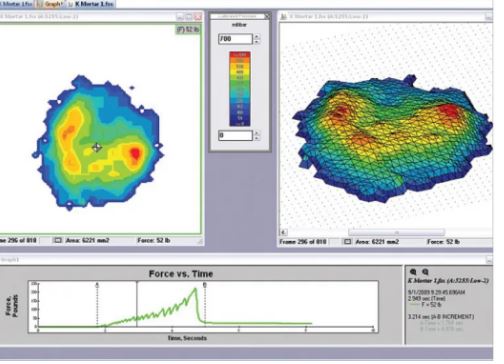This screenshot has height=364, width=504.
Task: Edit the upper legend limit field showing 700
Action: coord(235,39)
